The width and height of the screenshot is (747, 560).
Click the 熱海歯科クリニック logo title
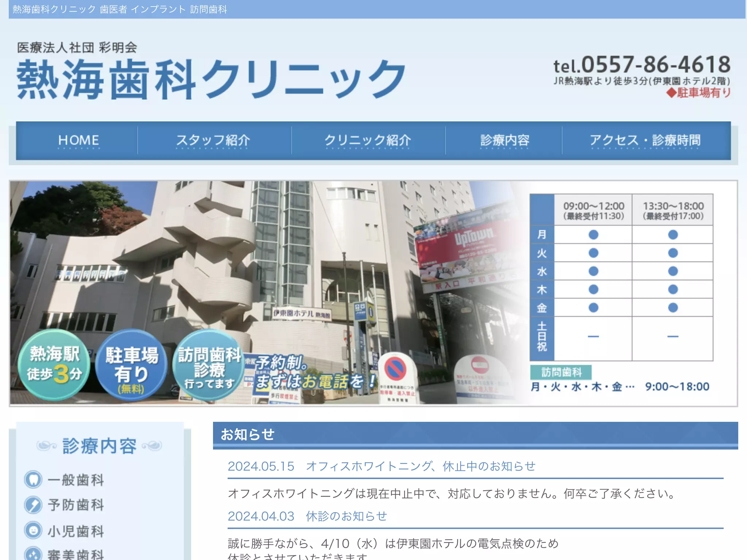[x=211, y=79]
